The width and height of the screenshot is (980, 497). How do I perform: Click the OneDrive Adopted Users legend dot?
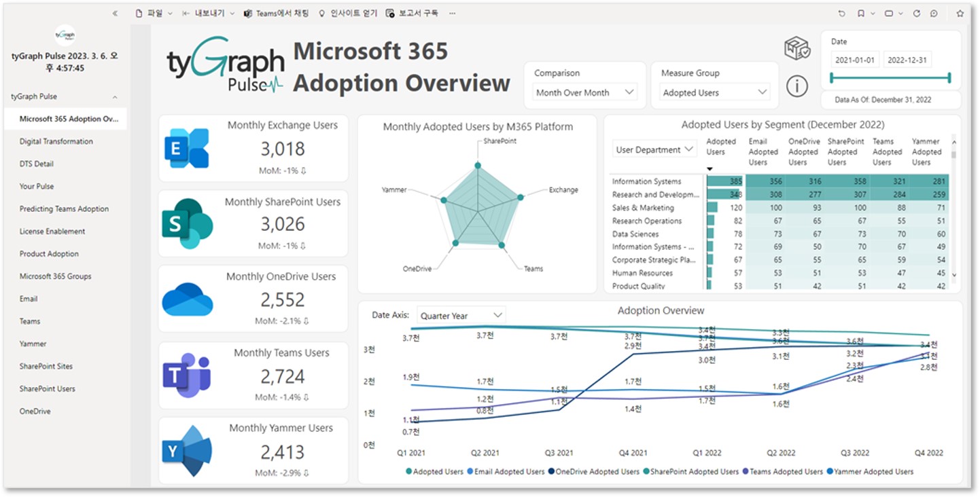point(551,471)
